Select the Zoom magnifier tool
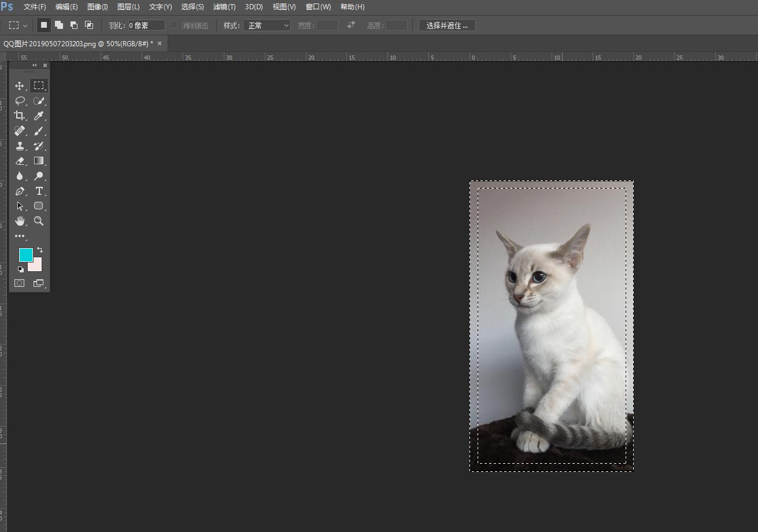The image size is (758, 532). pos(39,221)
